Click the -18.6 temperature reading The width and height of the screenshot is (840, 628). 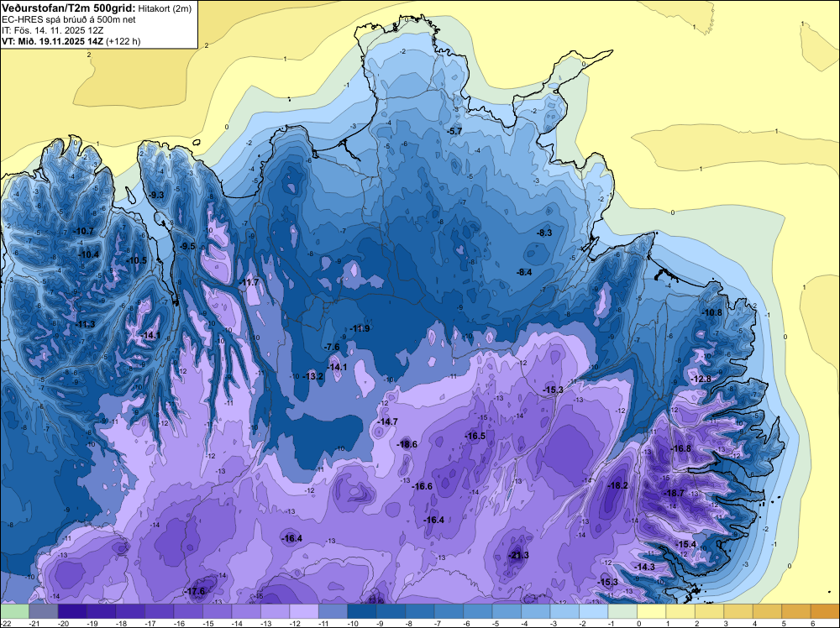407,444
